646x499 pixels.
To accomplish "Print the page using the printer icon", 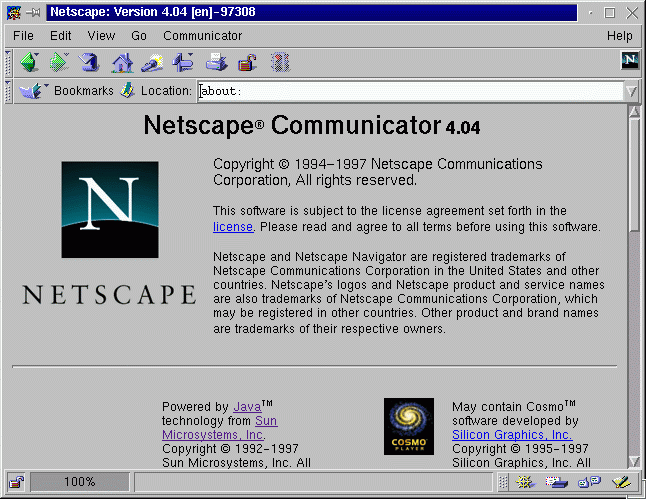I will pyautogui.click(x=216, y=63).
